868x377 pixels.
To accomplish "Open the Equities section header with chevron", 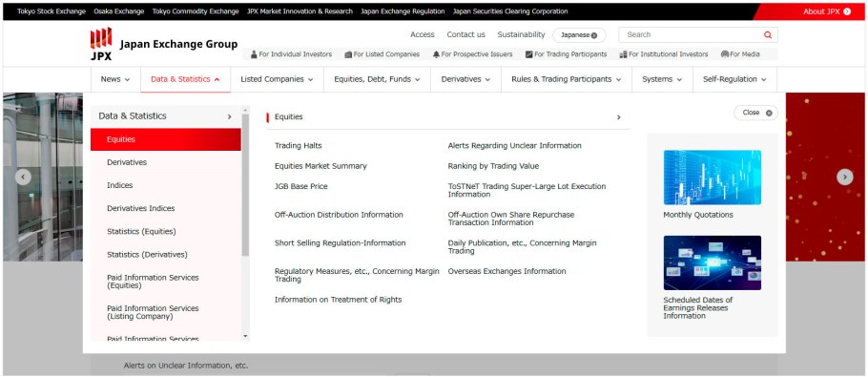I will point(448,117).
